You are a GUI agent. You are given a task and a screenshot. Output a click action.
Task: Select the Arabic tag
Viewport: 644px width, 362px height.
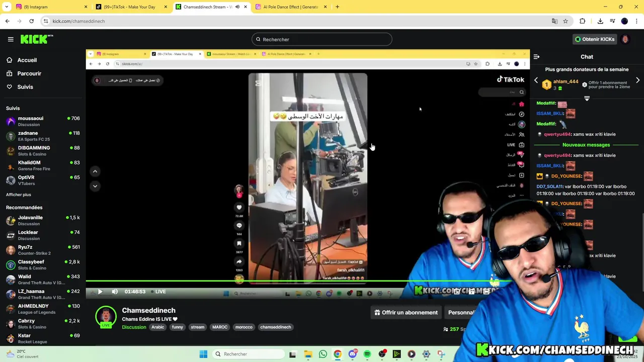click(x=158, y=327)
